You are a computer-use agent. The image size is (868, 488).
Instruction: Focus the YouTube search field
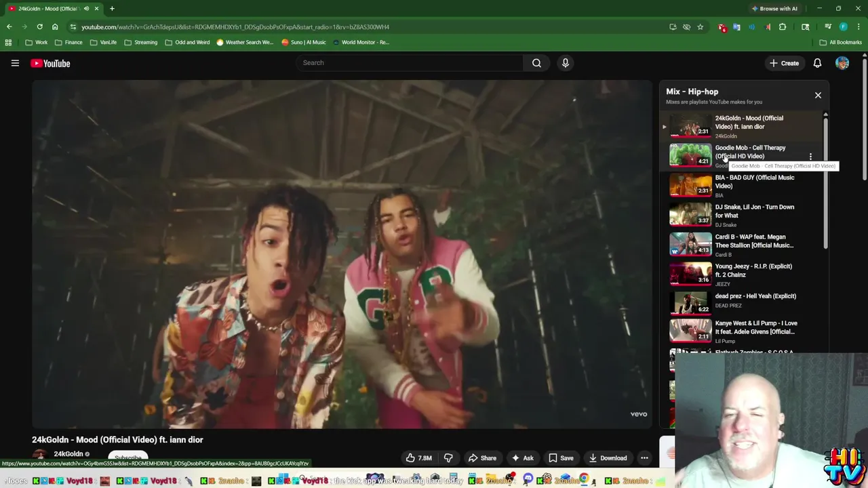[409, 63]
